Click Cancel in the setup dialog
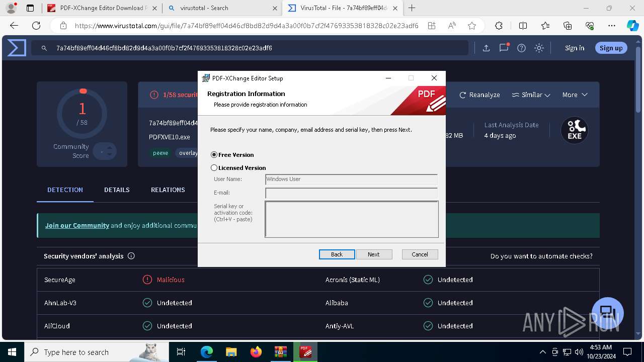This screenshot has height=362, width=644. coord(420,254)
